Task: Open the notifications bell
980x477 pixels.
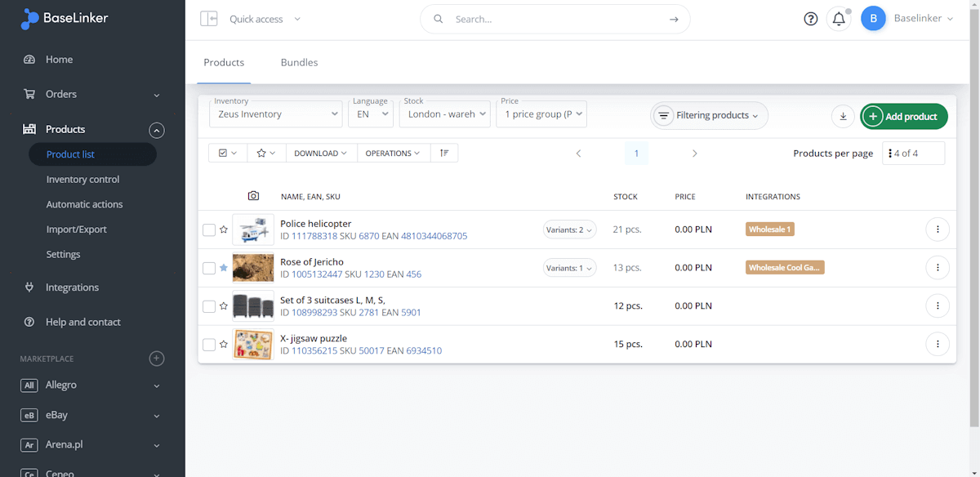Action: click(x=839, y=19)
